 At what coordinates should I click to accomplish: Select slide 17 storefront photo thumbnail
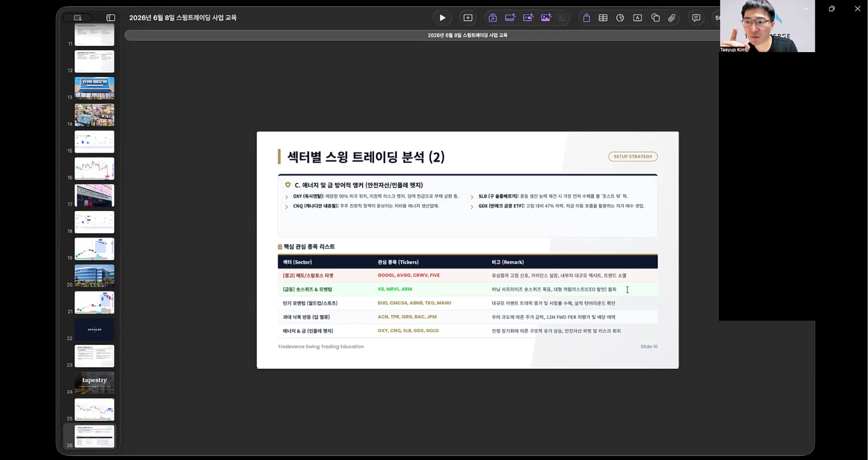pos(94,195)
